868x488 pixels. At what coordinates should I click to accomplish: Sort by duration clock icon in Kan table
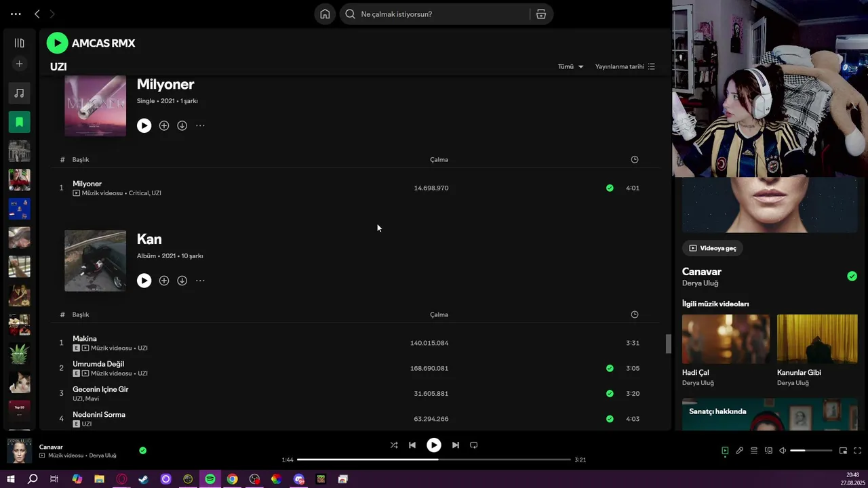(x=634, y=314)
